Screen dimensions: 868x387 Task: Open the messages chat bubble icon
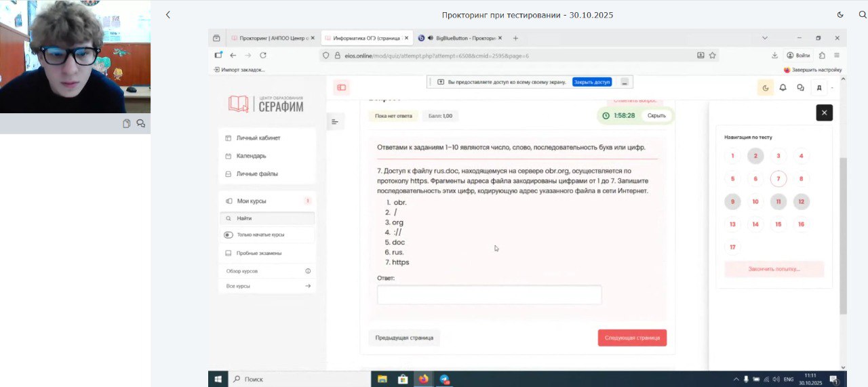pos(801,87)
